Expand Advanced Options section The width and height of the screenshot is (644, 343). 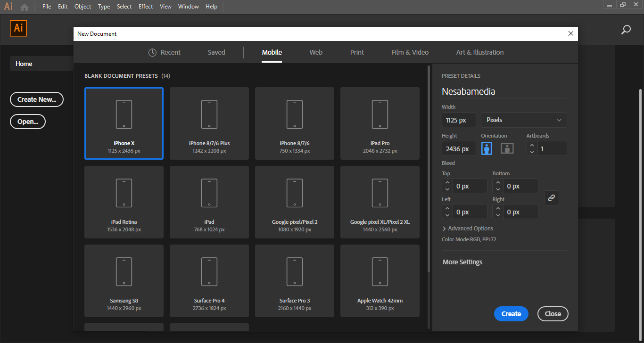pos(468,229)
